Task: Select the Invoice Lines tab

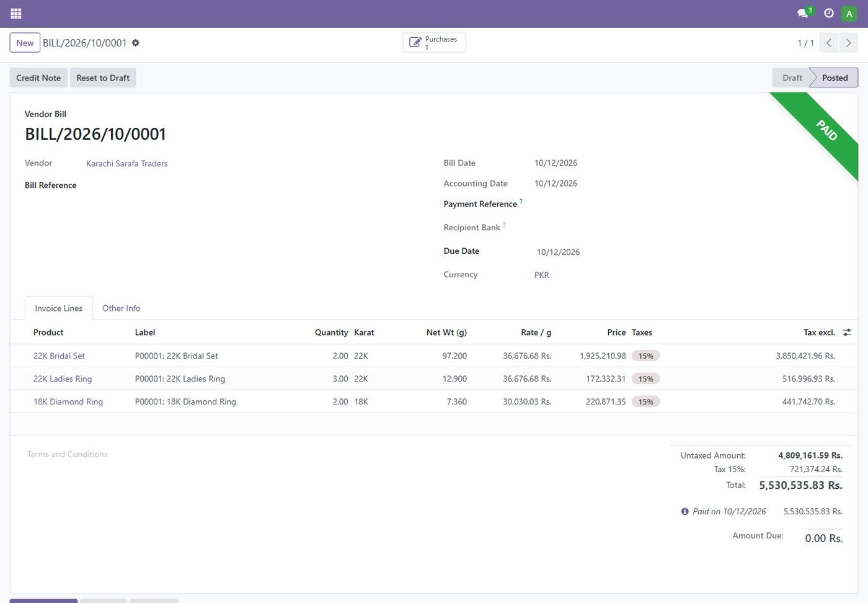Action: coord(58,308)
